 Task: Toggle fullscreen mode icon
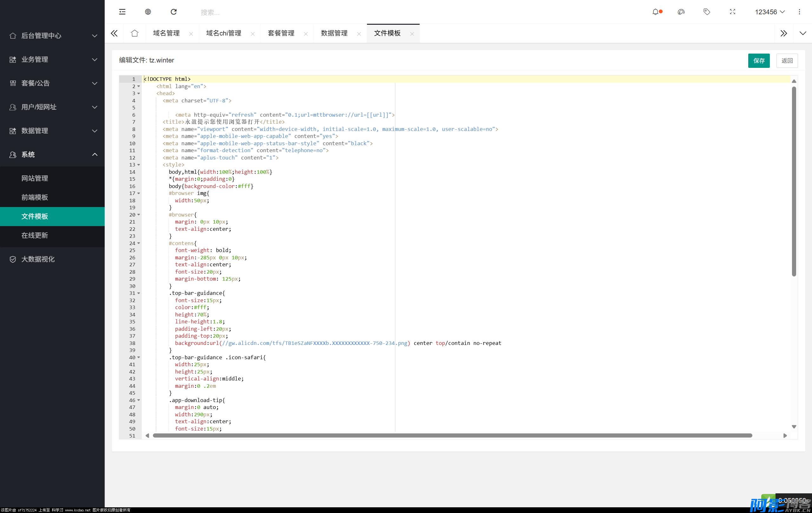(x=732, y=12)
